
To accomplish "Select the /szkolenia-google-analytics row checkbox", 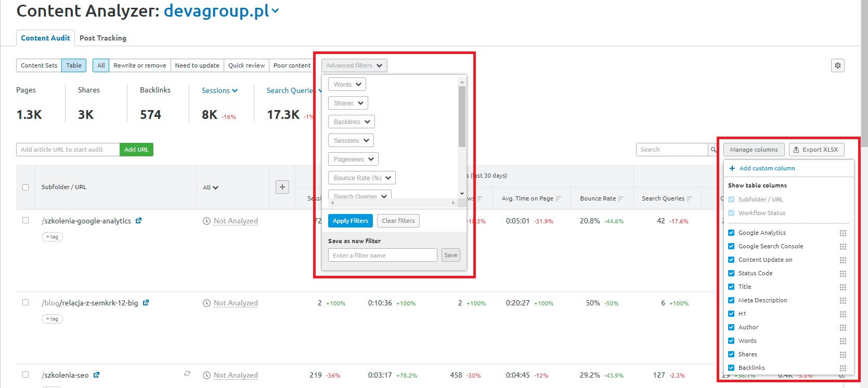I will click(25, 220).
